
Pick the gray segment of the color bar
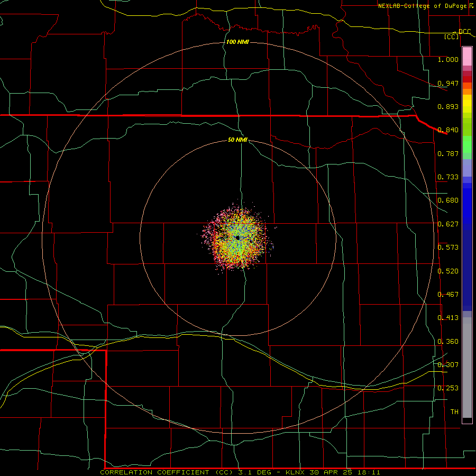click(467, 368)
